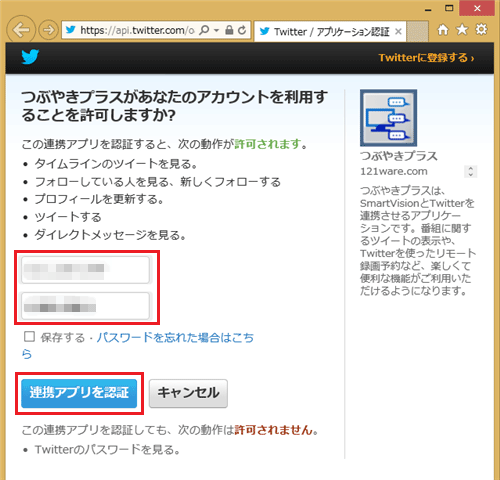Click the browser back arrow button
500x480 pixels.
click(x=21, y=30)
